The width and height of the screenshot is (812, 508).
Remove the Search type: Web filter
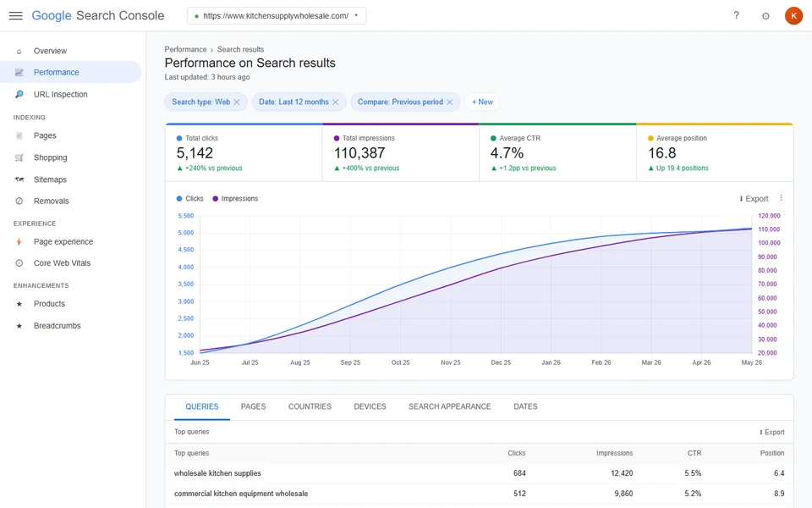pyautogui.click(x=237, y=102)
